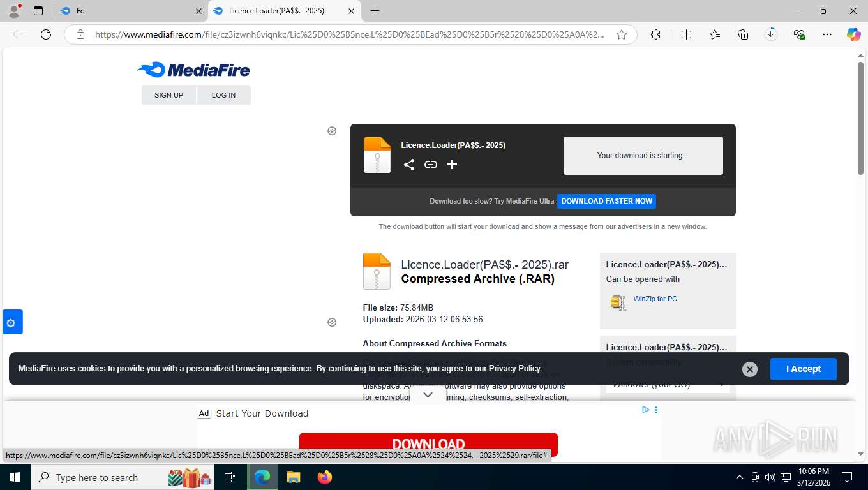
Task: Click the address bar URL field
Action: click(x=350, y=34)
